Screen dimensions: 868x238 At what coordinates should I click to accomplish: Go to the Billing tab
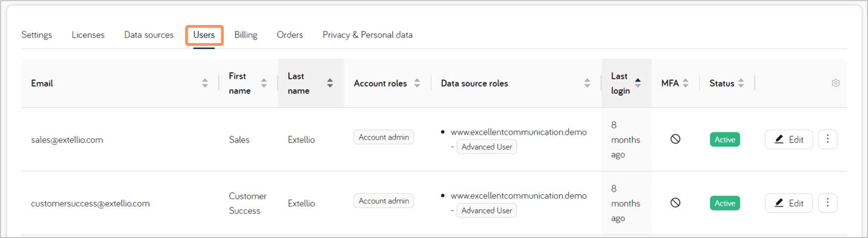[246, 35]
